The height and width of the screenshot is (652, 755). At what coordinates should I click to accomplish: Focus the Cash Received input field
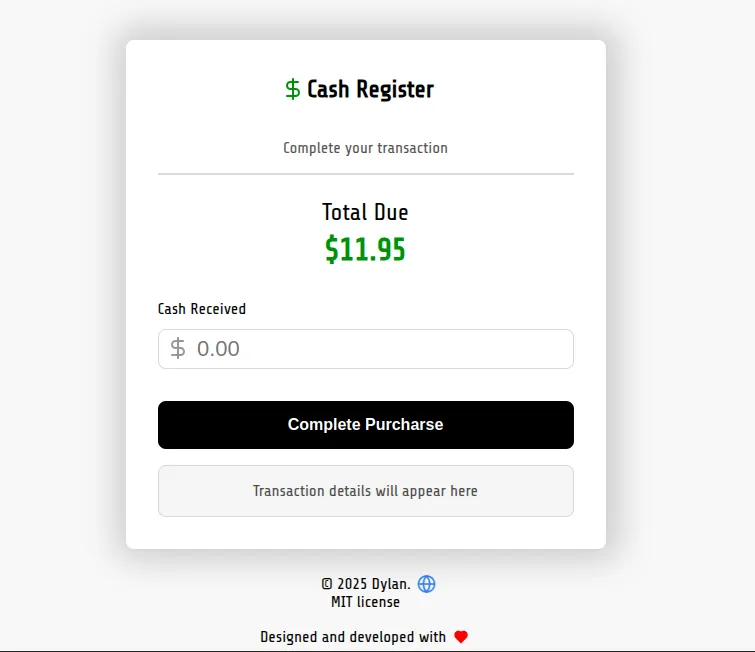point(380,349)
